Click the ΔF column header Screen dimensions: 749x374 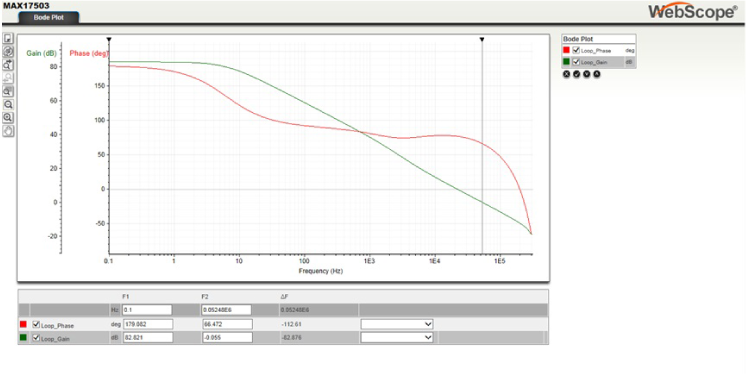284,297
